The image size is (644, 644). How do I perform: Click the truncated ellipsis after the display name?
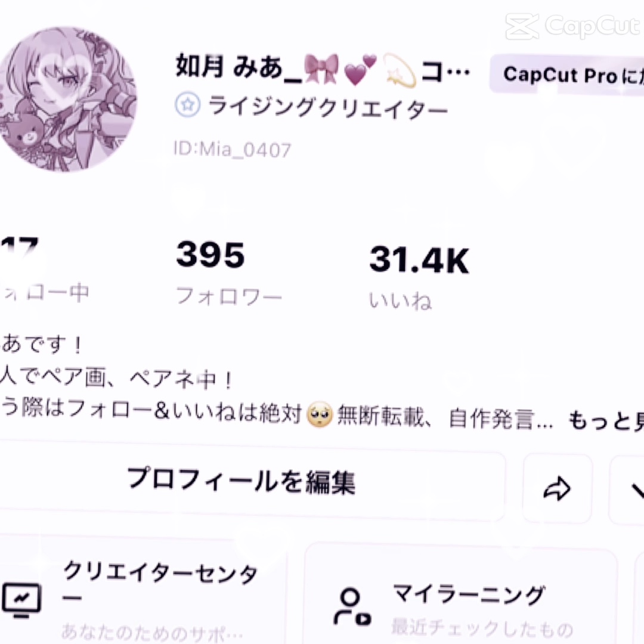459,72
